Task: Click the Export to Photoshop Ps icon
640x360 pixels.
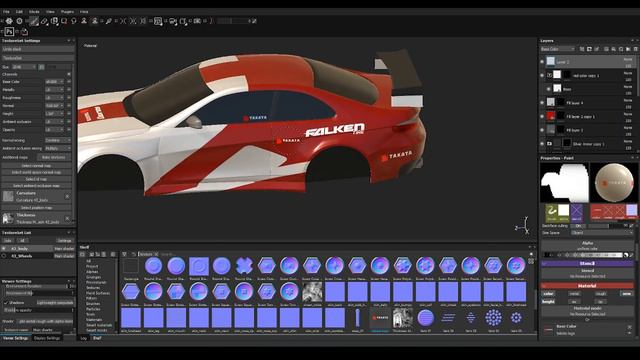Action: coord(9,31)
